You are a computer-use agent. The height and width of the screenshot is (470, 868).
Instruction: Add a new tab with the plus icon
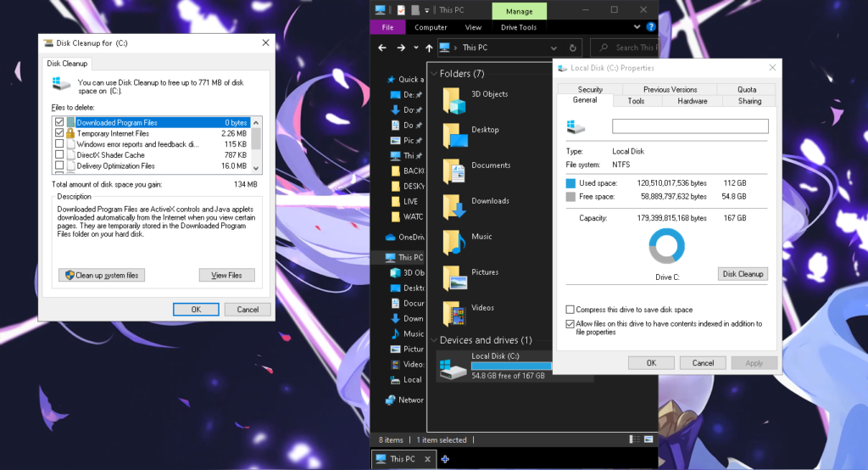point(445,459)
